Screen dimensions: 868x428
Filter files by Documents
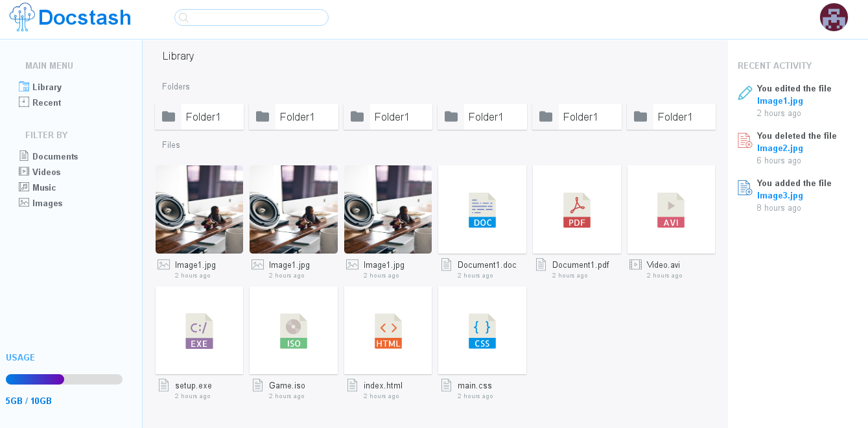click(55, 156)
